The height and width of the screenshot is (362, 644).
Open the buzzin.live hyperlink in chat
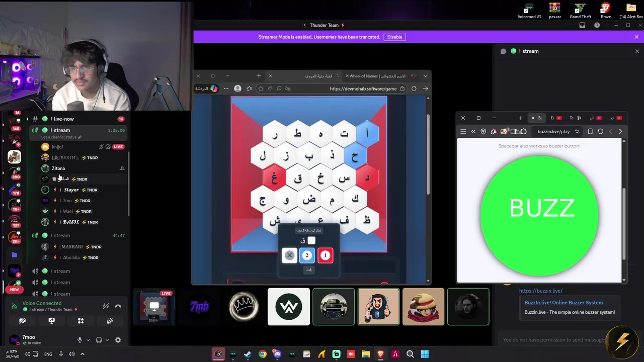[541, 291]
